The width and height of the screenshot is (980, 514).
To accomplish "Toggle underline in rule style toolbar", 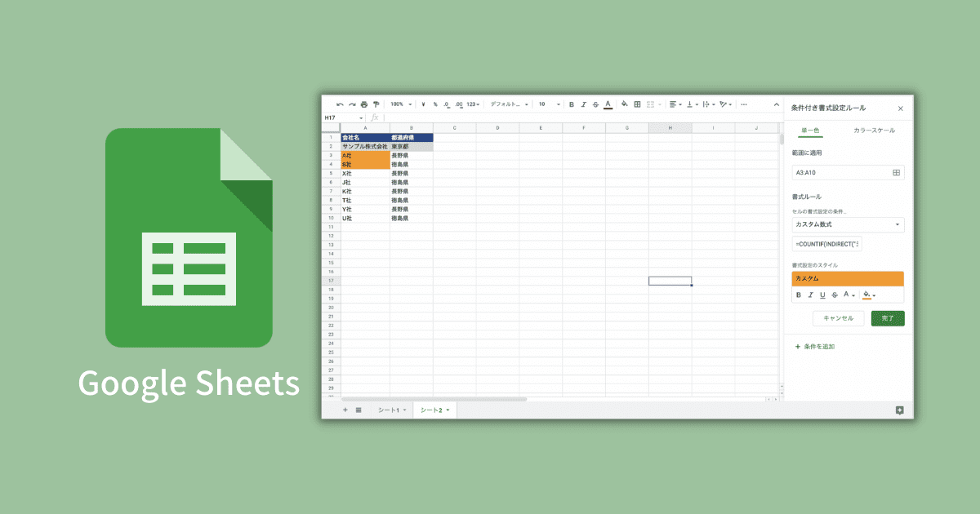I will click(x=822, y=295).
